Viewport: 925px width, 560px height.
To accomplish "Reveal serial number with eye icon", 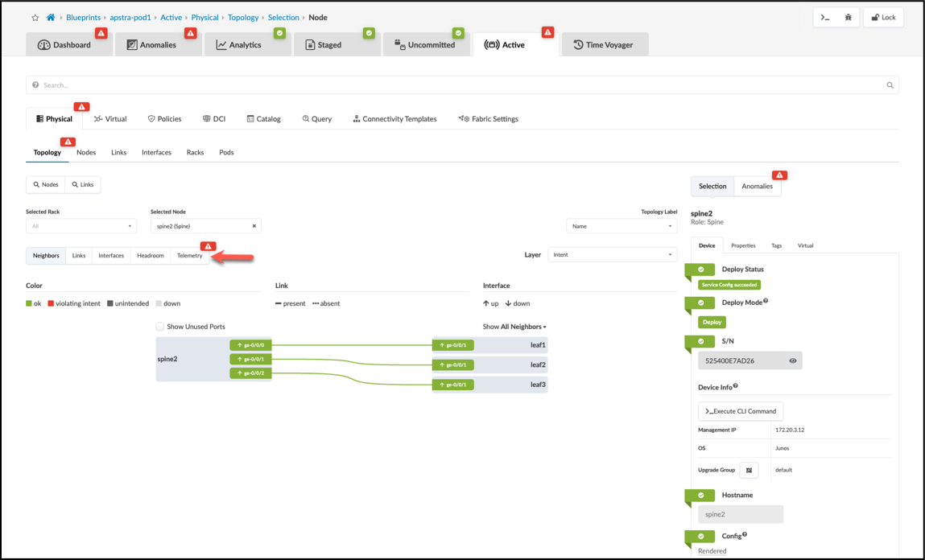I will 793,360.
